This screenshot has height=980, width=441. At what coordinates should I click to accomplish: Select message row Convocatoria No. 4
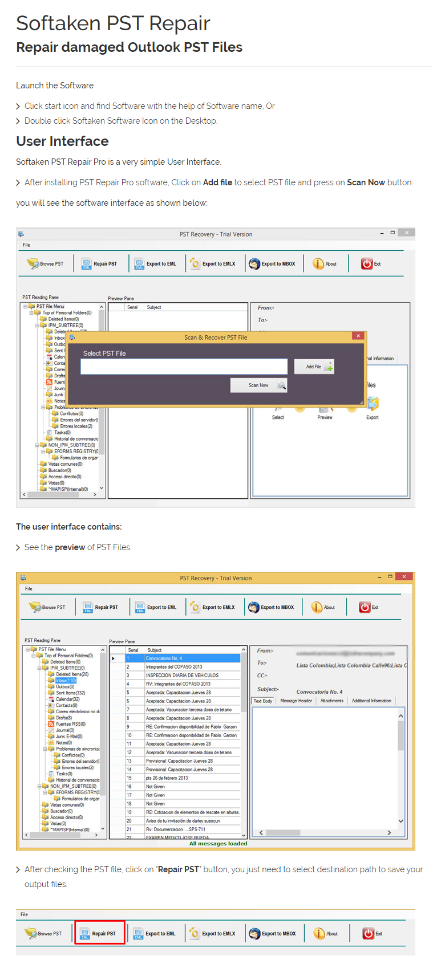[176, 658]
